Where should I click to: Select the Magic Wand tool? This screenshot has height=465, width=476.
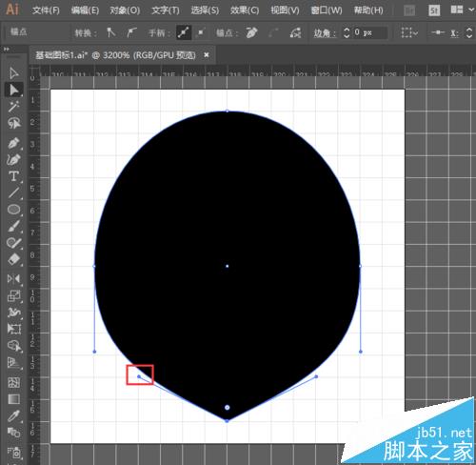point(13,107)
